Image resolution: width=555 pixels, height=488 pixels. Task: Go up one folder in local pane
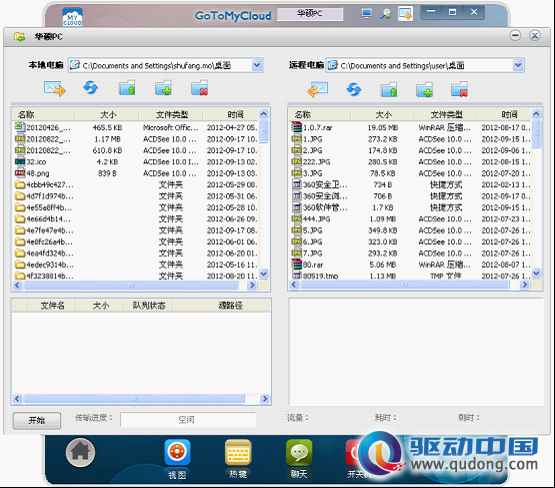127,88
